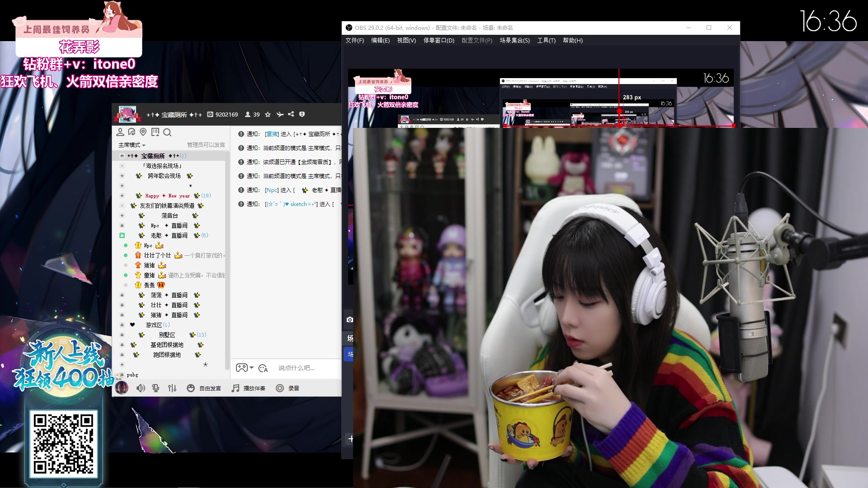Open audio mixer settings icon

[x=172, y=388]
